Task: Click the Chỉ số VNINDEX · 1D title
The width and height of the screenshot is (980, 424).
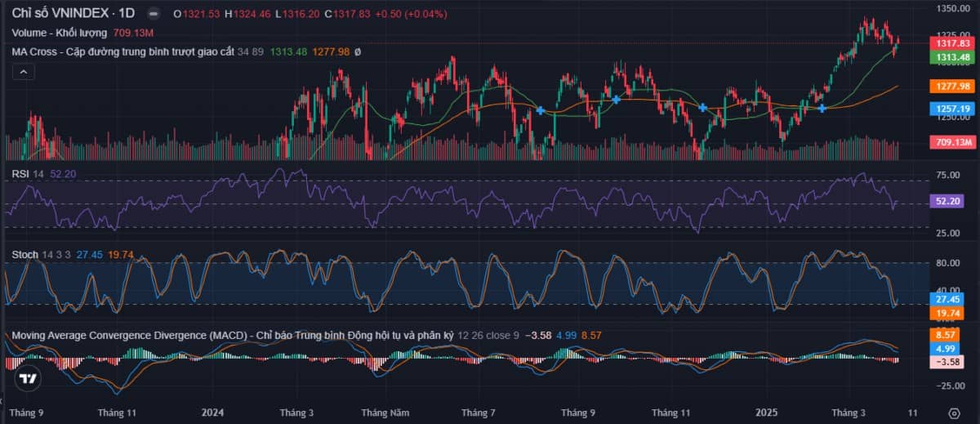Action: pos(73,13)
